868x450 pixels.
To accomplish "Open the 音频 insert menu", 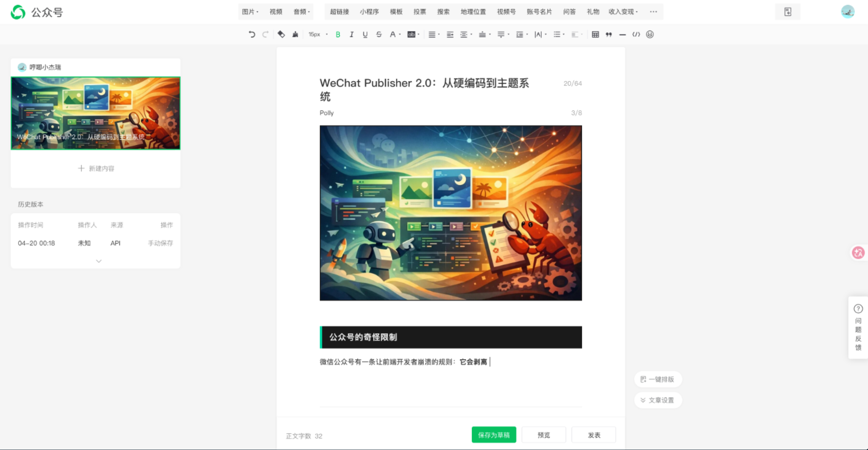I will point(302,12).
